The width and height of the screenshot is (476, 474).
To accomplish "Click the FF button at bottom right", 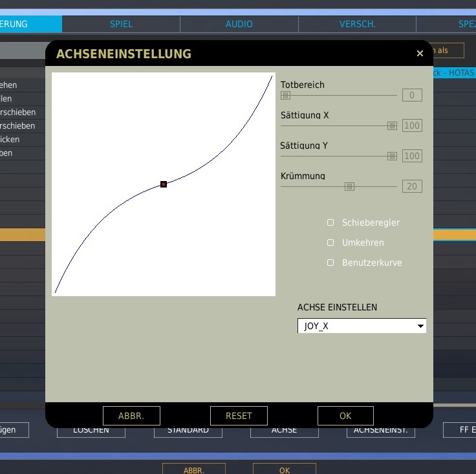I will pos(460,430).
